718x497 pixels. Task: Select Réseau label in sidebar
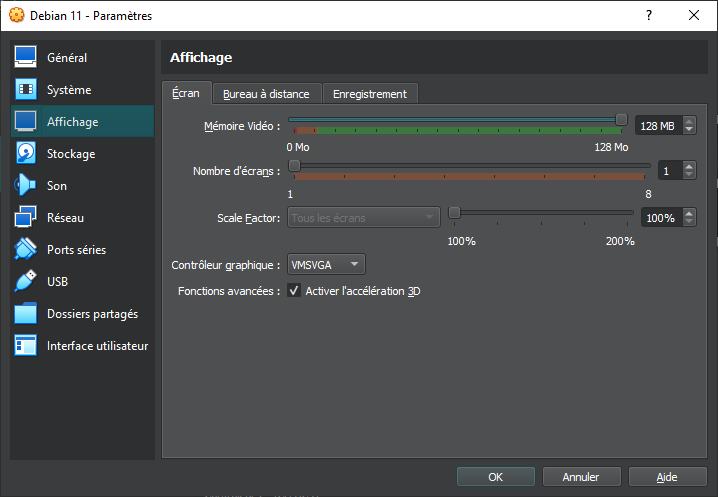point(65,218)
